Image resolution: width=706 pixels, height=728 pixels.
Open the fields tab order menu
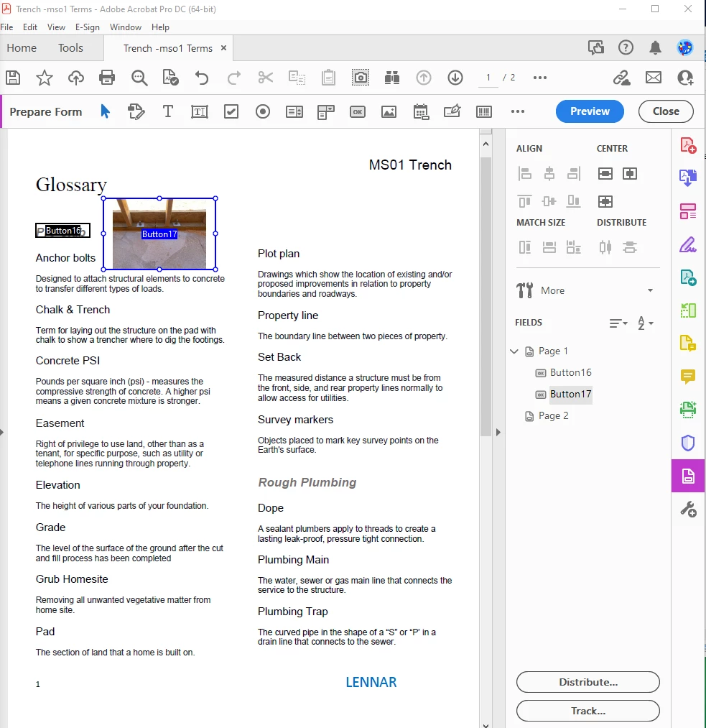618,323
